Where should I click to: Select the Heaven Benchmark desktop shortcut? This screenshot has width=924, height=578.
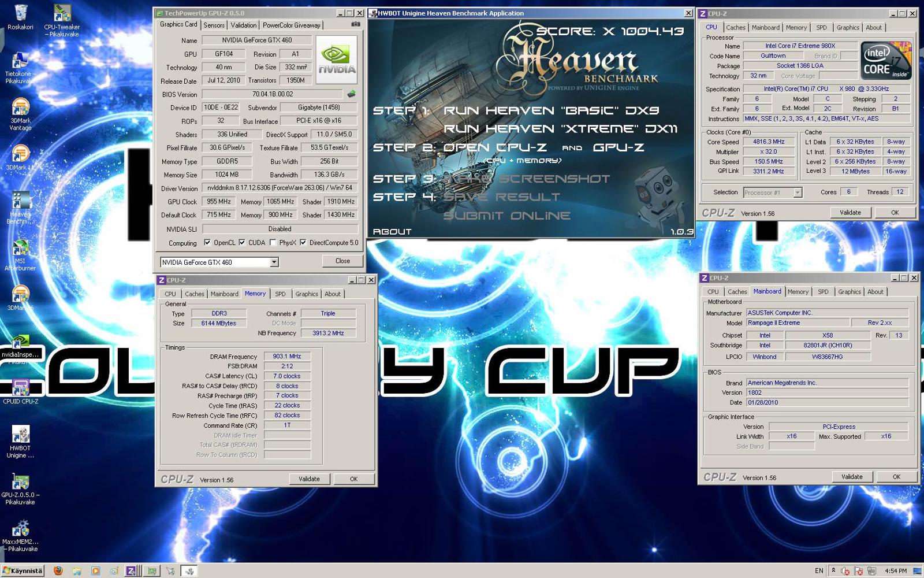(20, 208)
